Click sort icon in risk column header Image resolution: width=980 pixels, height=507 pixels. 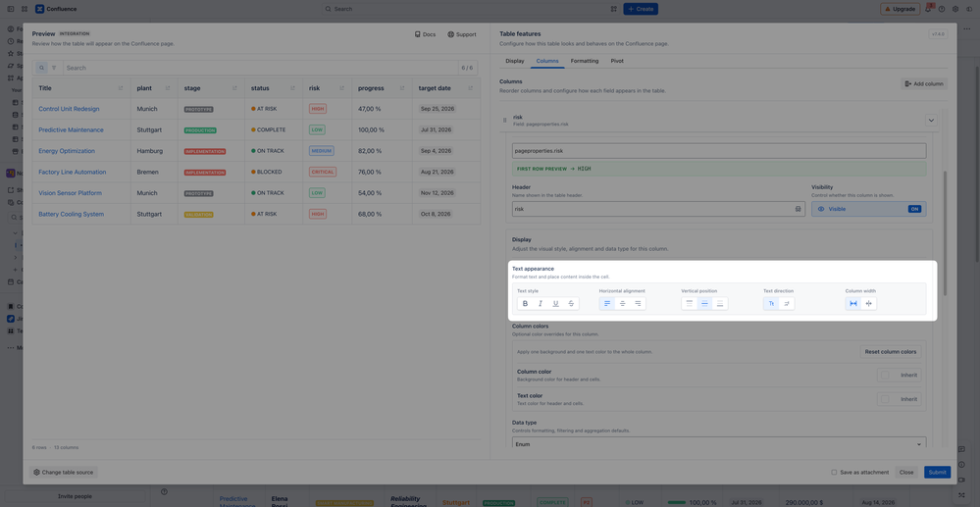pyautogui.click(x=342, y=88)
